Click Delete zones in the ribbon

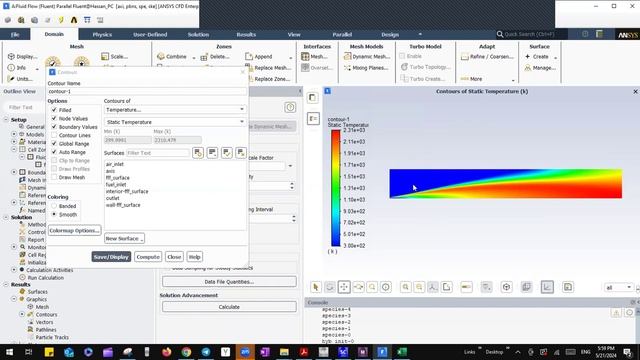(215, 56)
